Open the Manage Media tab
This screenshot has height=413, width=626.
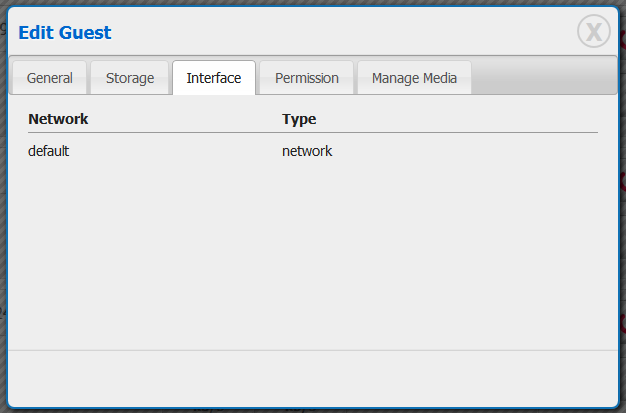[414, 78]
